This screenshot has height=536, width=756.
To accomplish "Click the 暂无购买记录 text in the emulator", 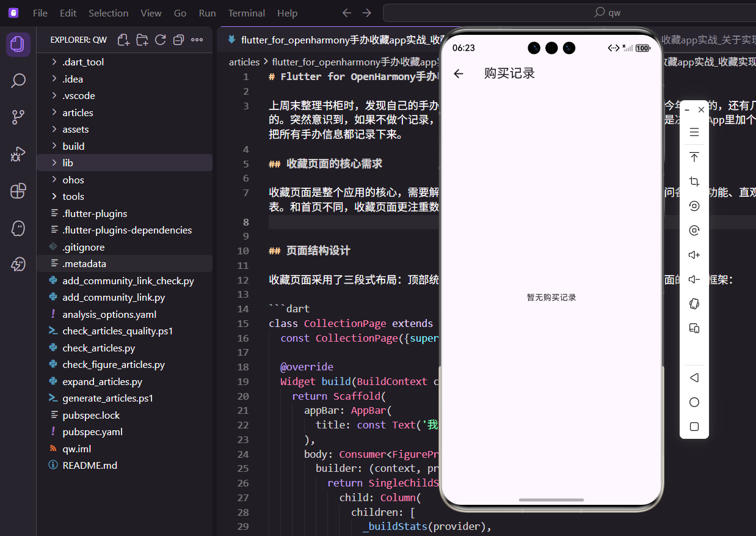I will 551,298.
